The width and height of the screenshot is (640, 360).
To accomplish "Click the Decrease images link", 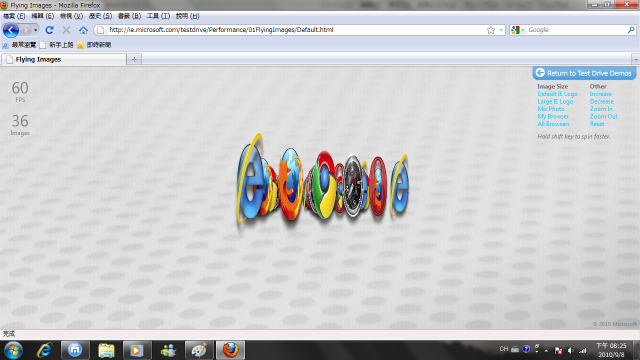I will (x=602, y=101).
